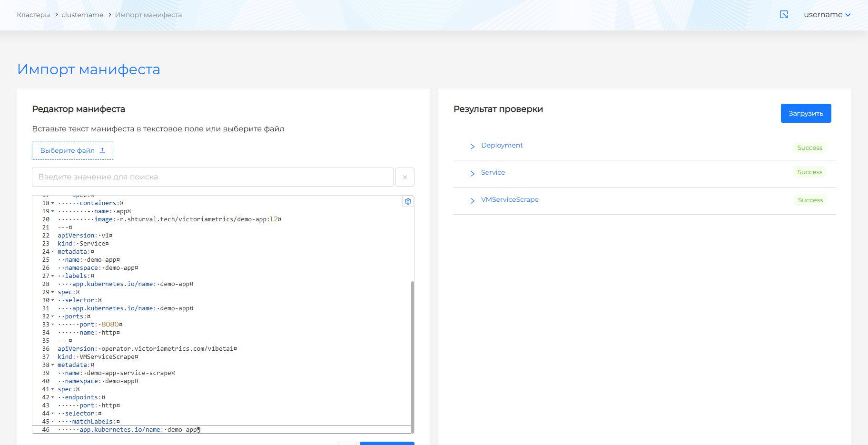Viewport: 868px width, 445px height.
Task: Open the code editor settings gear
Action: (408, 201)
